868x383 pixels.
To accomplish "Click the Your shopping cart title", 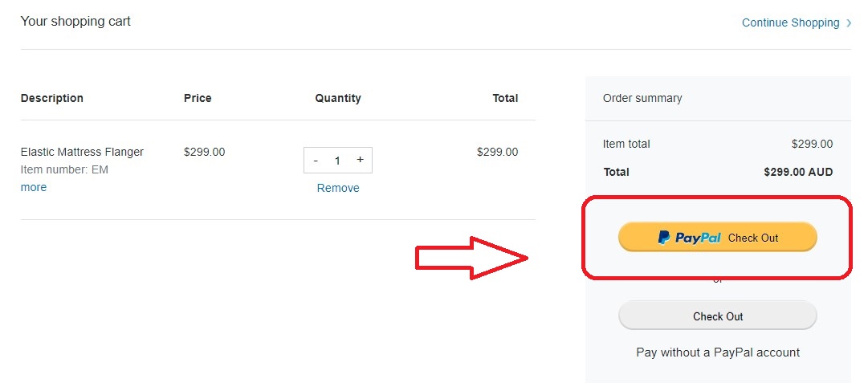I will point(75,22).
